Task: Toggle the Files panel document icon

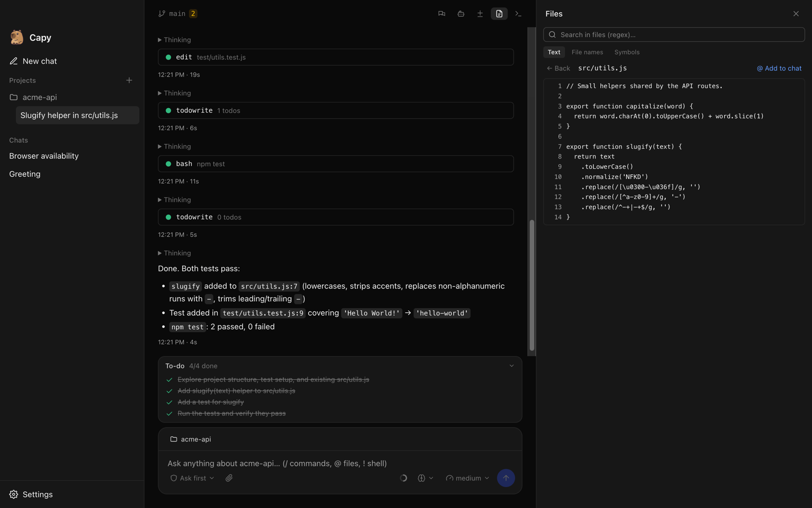Action: pos(499,14)
